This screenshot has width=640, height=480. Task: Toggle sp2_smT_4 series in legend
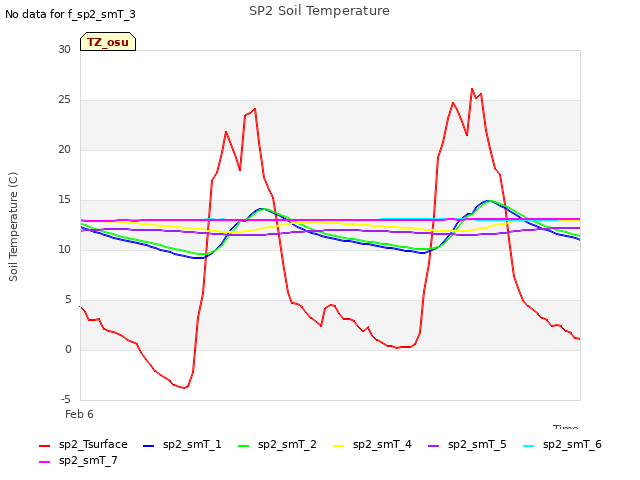(x=372, y=444)
